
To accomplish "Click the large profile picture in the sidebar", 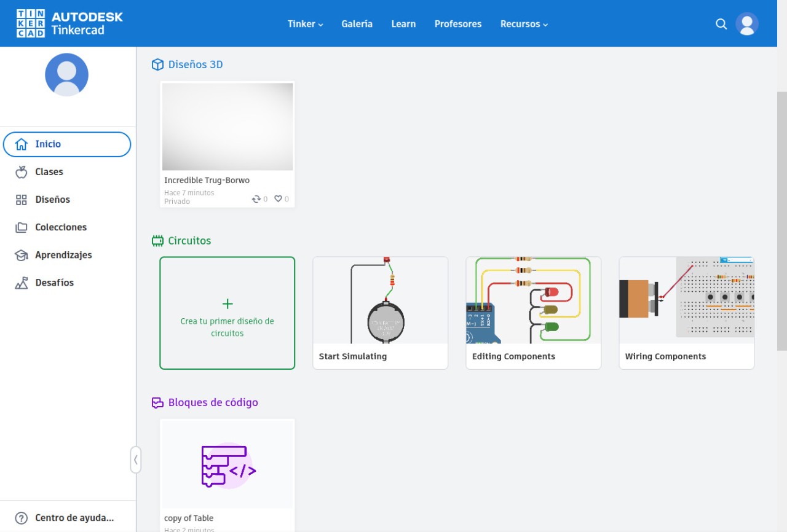I will pos(66,74).
